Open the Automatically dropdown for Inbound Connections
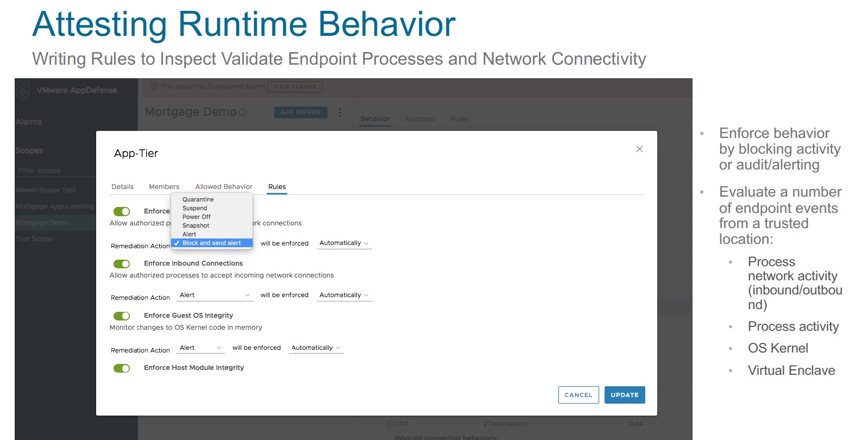Viewport: 868px width, 440px height. pyautogui.click(x=344, y=295)
